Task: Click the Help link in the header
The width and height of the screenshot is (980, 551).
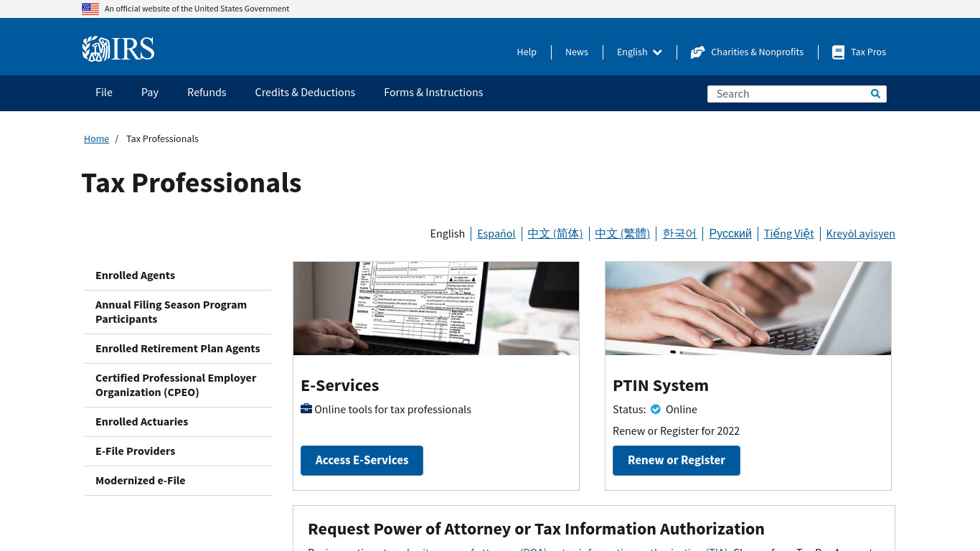Action: click(x=527, y=52)
